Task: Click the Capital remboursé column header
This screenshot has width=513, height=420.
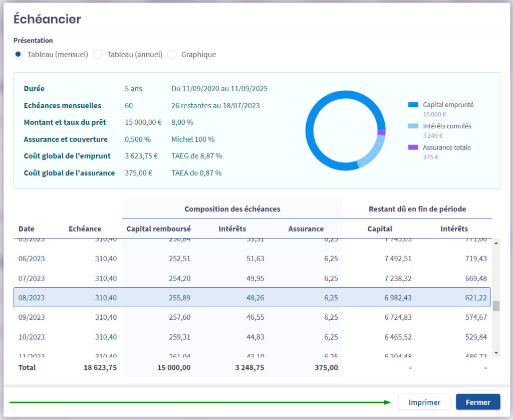Action: (x=158, y=229)
